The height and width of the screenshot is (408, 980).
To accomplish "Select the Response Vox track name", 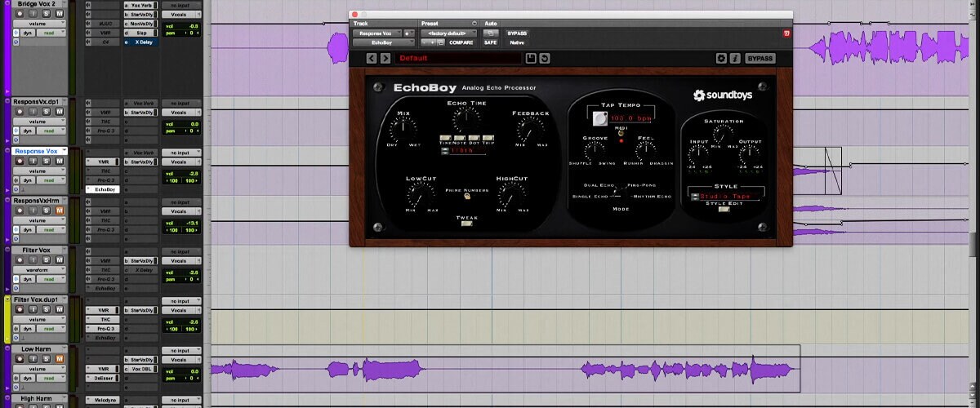I will point(36,151).
